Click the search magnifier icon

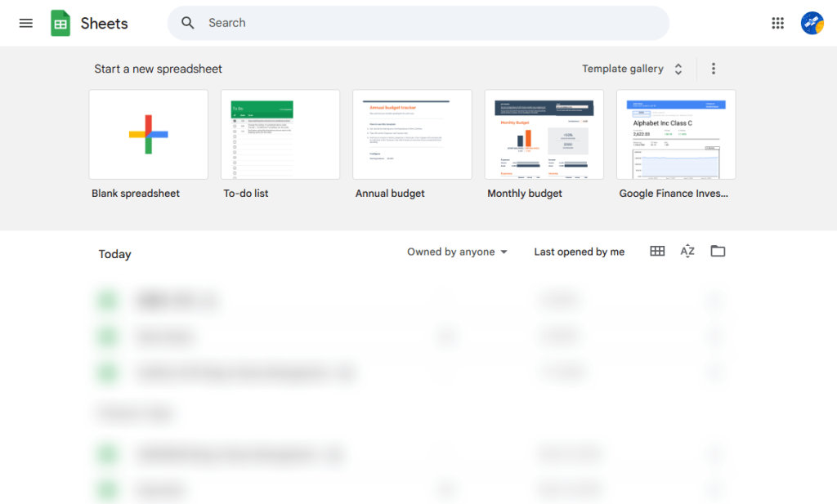(187, 23)
